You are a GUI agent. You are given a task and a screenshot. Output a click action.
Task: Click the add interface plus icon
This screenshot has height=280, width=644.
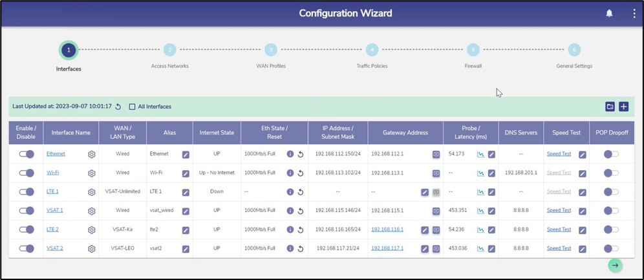[623, 107]
